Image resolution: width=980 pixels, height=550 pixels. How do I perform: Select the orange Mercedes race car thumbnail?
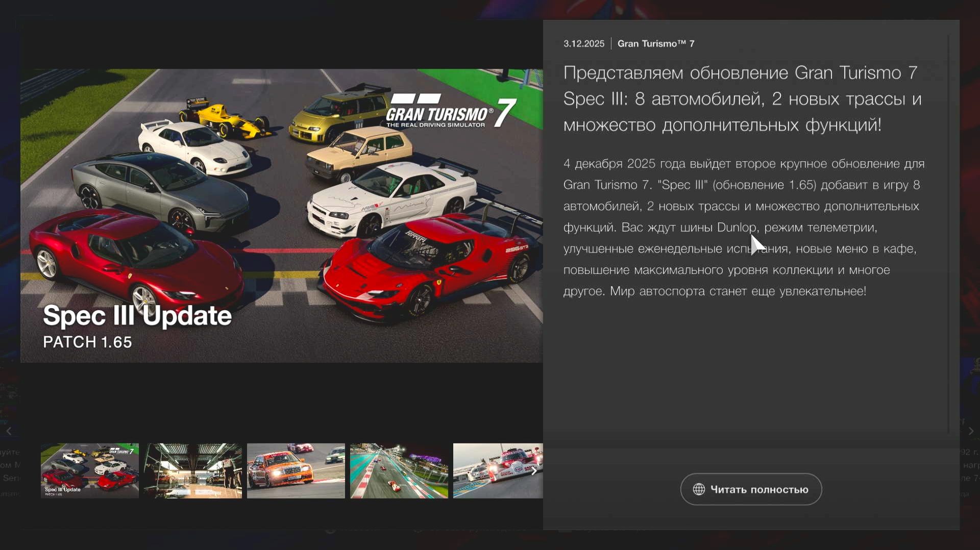296,470
